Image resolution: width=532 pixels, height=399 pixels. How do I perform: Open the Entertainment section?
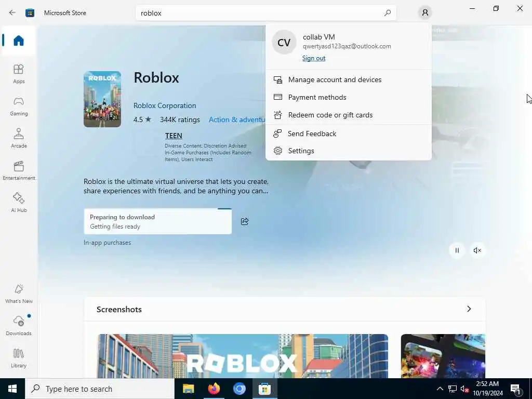click(19, 170)
